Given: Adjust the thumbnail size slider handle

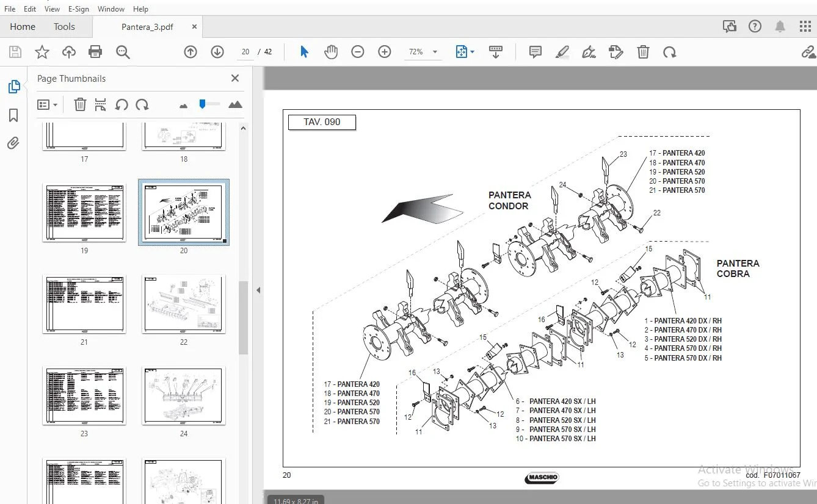Looking at the screenshot, I should pos(202,104).
